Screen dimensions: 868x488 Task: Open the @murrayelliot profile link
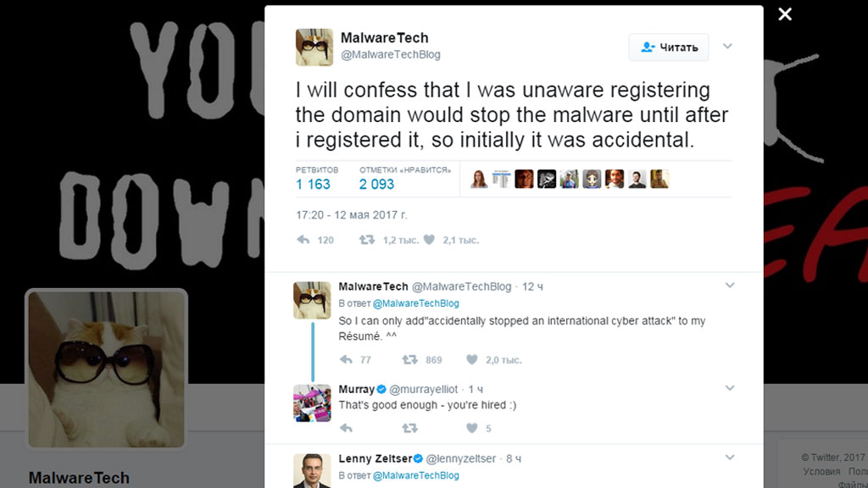[423, 389]
